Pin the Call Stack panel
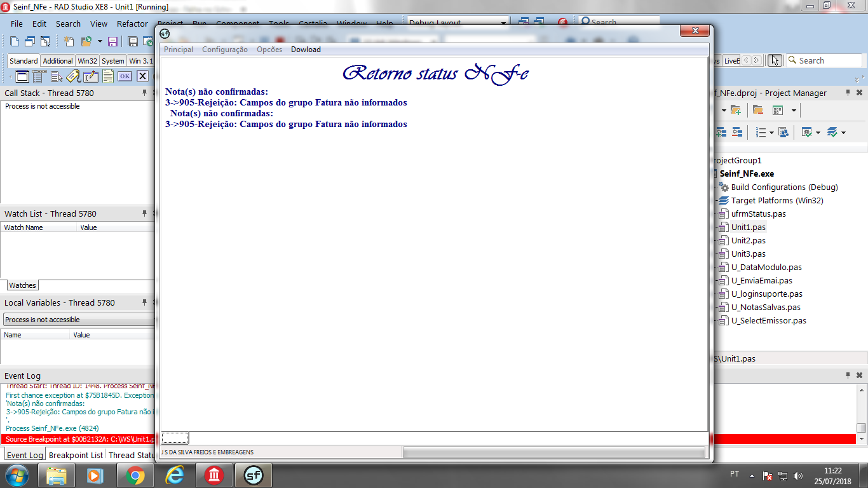 click(x=144, y=93)
